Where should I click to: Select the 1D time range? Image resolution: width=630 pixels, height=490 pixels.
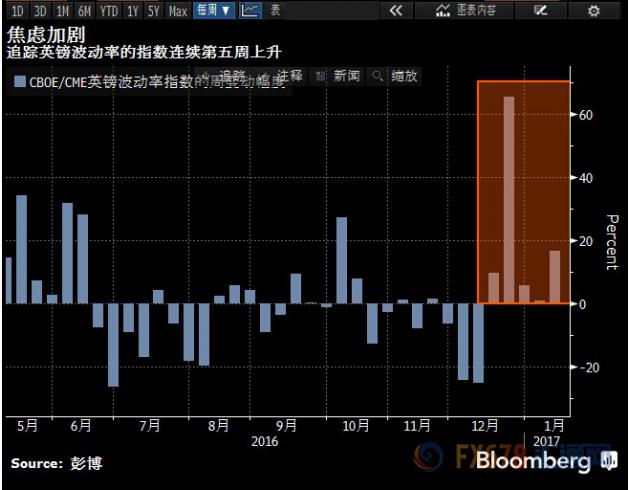pos(17,11)
